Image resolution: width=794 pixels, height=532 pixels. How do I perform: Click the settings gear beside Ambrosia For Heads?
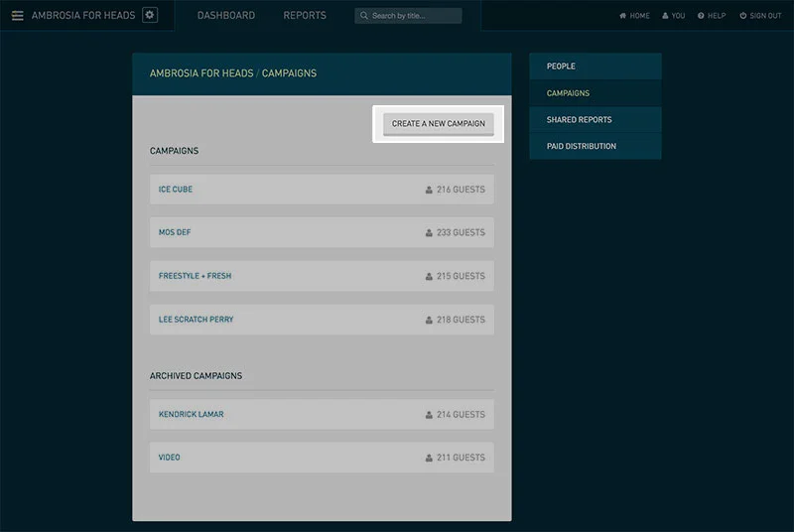click(150, 15)
